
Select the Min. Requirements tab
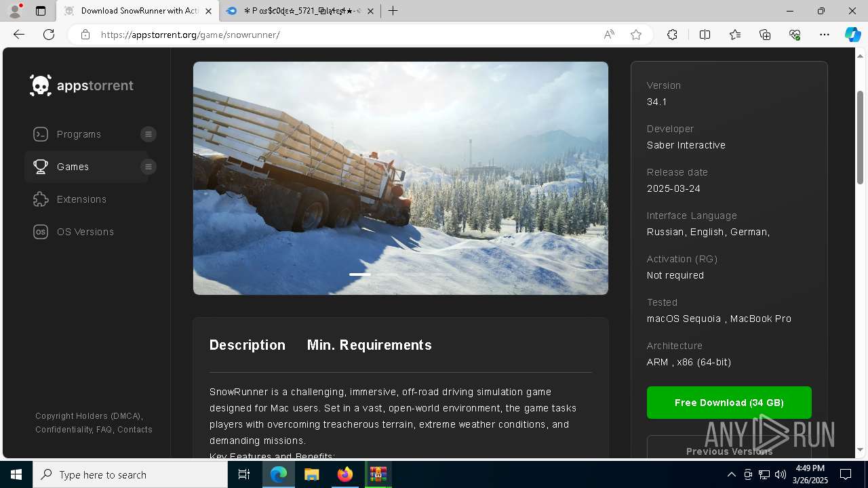coord(370,345)
